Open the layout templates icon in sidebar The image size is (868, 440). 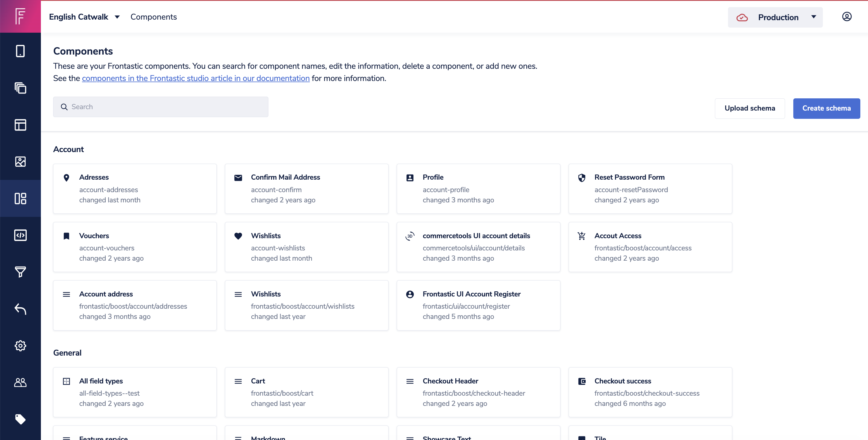[x=20, y=125]
